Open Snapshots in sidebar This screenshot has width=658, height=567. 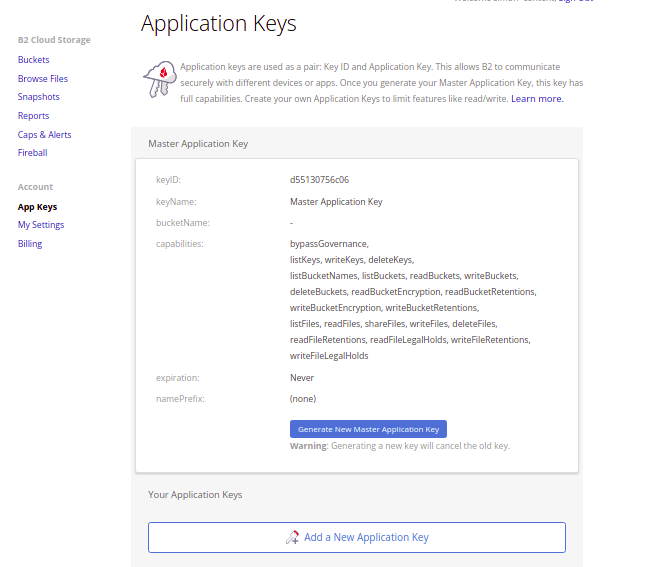coord(39,97)
